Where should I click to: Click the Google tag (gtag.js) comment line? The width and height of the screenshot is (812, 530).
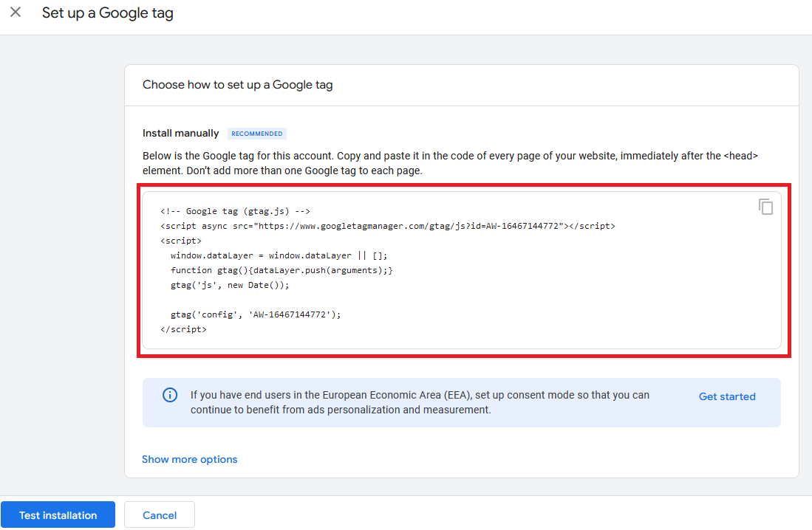tap(240, 211)
